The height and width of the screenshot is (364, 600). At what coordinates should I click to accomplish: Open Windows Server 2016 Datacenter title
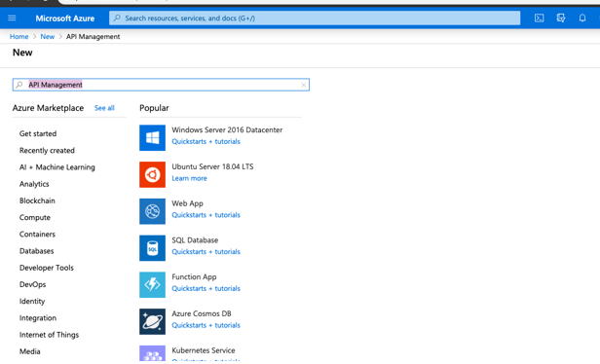[x=227, y=130]
